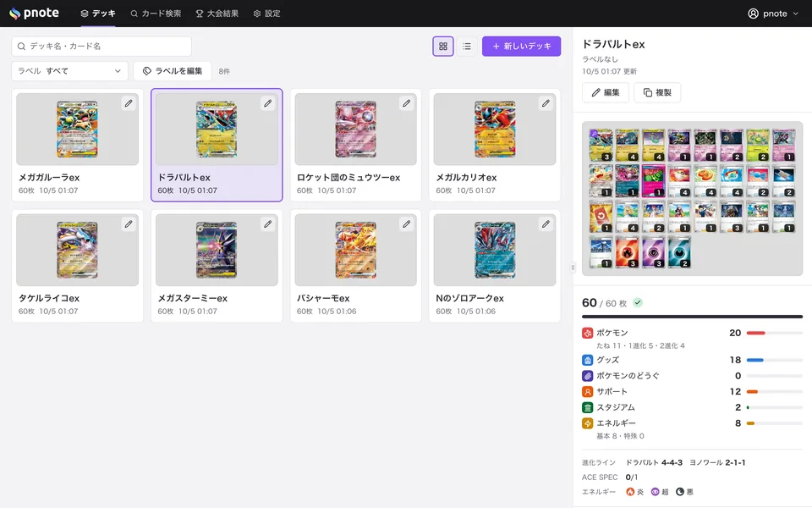The image size is (812, 508).
Task: Open 設定 tab
Action: [x=266, y=14]
